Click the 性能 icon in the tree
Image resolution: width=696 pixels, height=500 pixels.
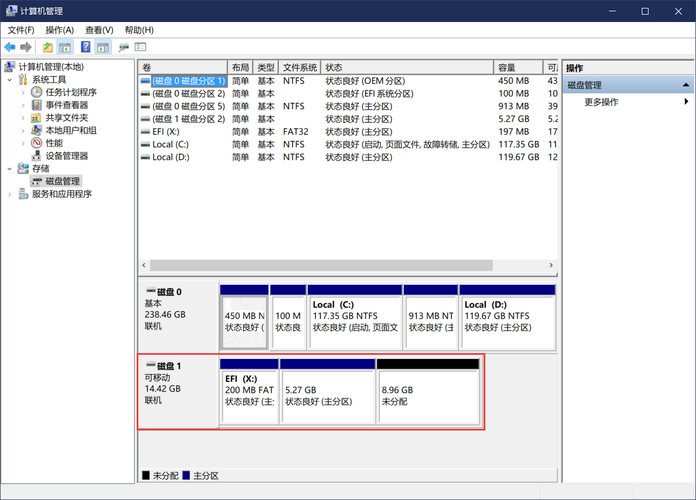pyautogui.click(x=36, y=143)
